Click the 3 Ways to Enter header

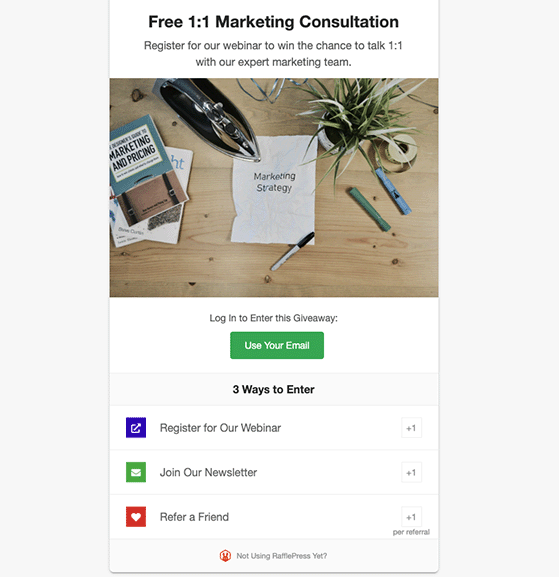(x=273, y=389)
